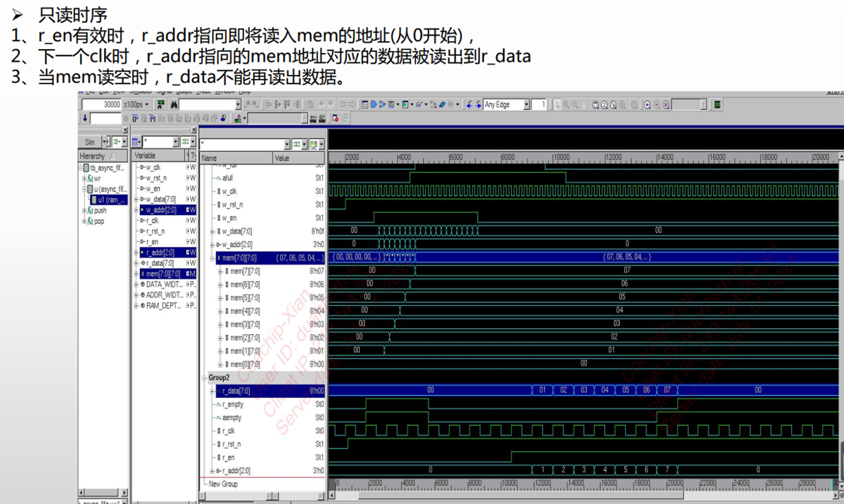Select r_empty signal in wave list
This screenshot has width=844, height=504.
pyautogui.click(x=233, y=404)
